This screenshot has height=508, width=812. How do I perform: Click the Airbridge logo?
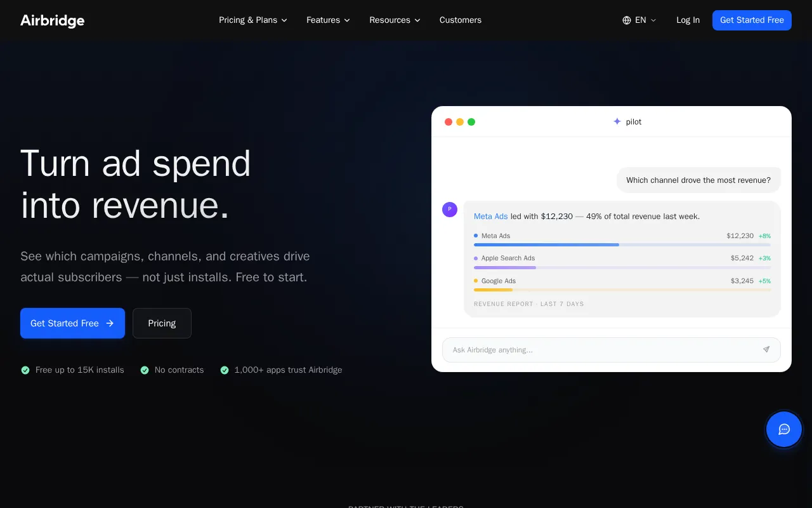tap(52, 20)
